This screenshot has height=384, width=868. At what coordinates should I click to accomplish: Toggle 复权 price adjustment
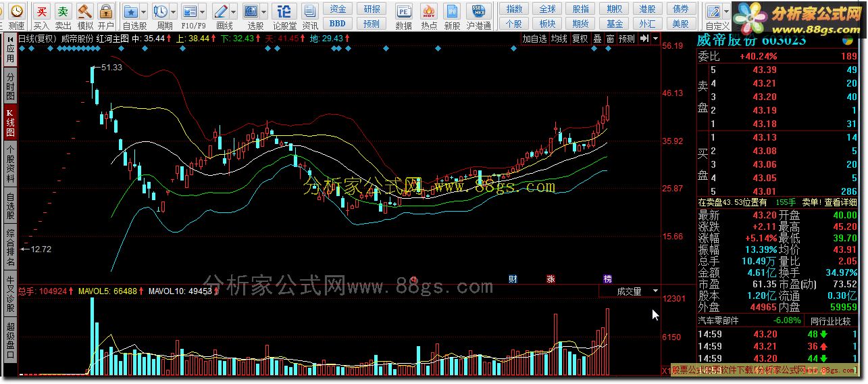point(580,39)
